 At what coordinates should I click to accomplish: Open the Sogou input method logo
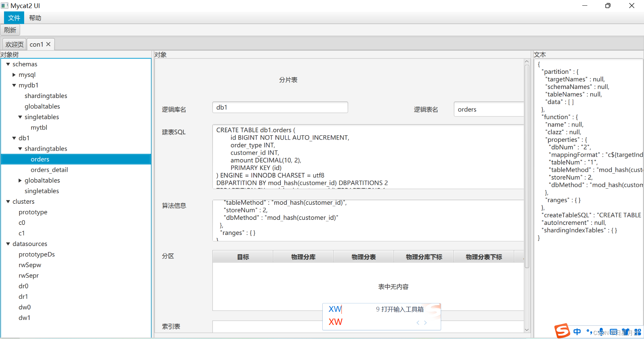coord(562,331)
